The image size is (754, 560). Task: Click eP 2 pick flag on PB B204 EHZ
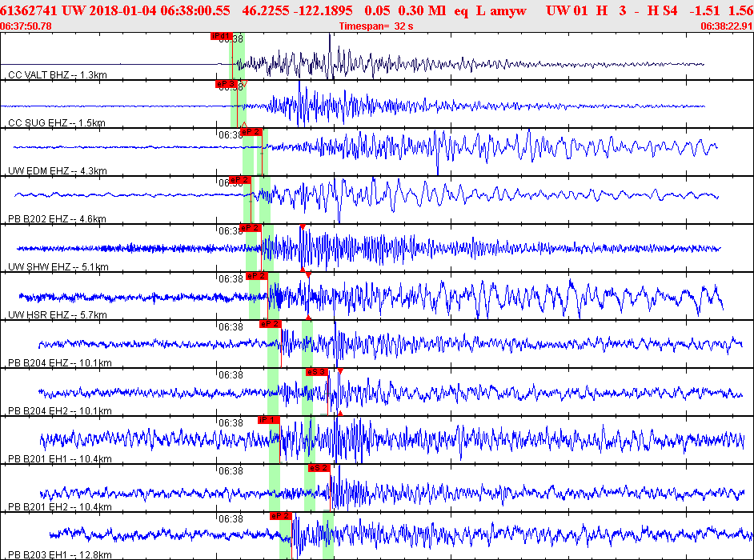click(x=270, y=324)
